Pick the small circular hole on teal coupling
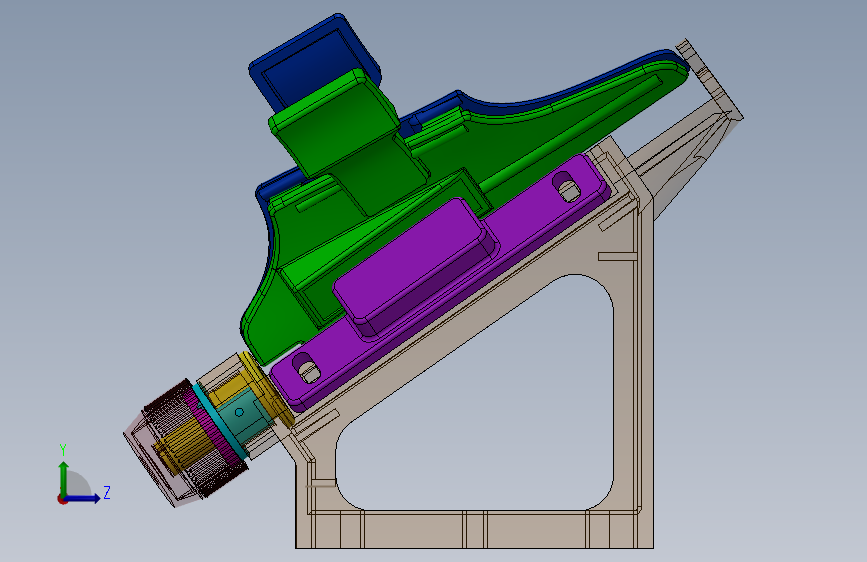 pyautogui.click(x=239, y=412)
